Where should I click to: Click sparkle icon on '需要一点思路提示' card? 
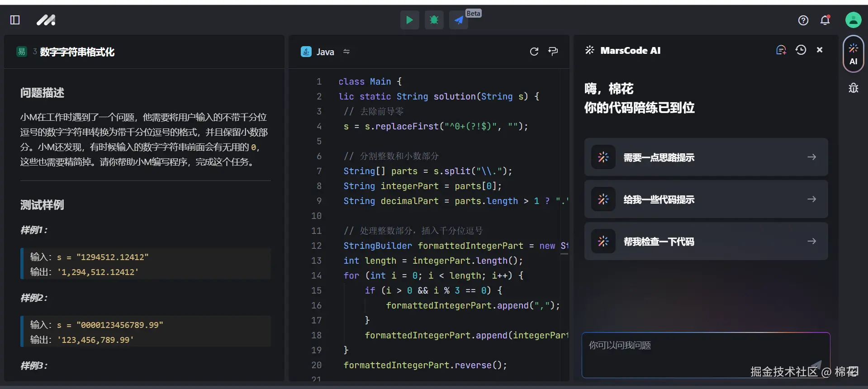[x=603, y=157]
